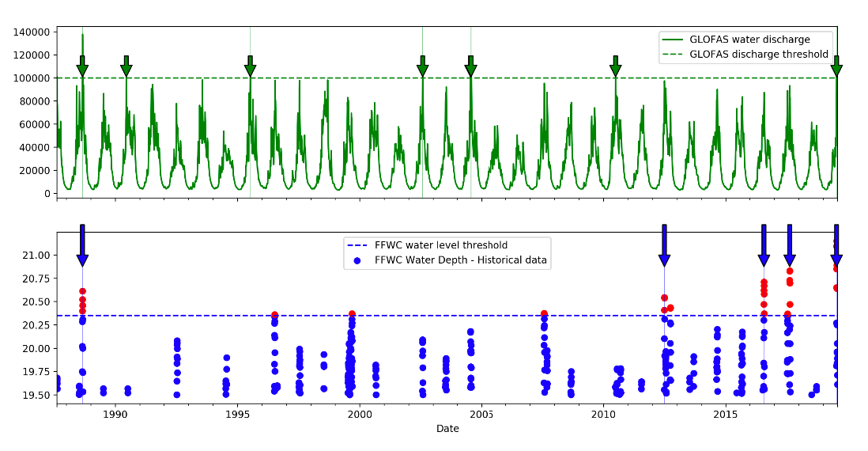Select the leftmost blue arrow in lower chart
Image resolution: width=868 pixels, height=451 pixels.
[x=82, y=246]
